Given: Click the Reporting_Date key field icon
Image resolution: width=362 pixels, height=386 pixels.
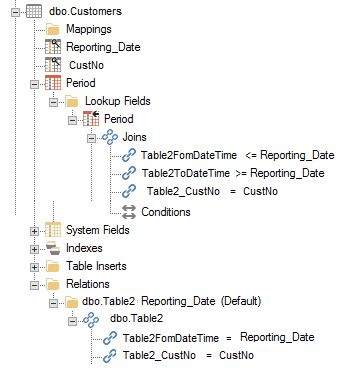Looking at the screenshot, I should (x=53, y=47).
